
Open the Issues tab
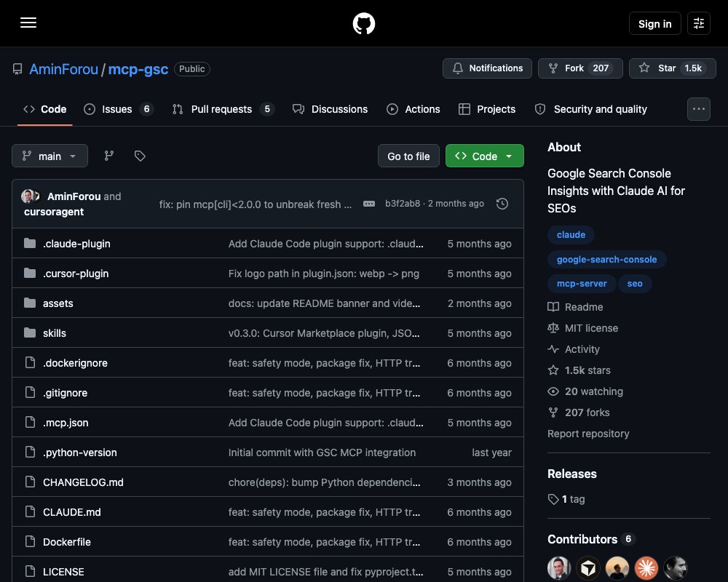tap(119, 109)
